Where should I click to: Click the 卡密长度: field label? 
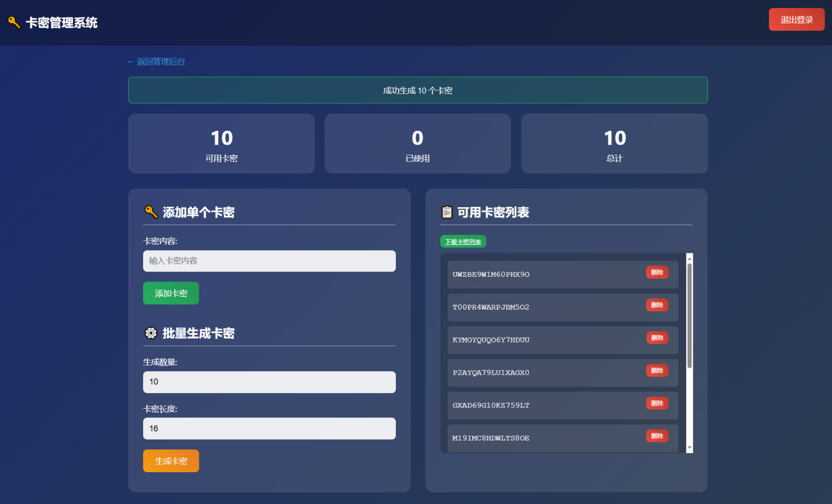tap(160, 409)
